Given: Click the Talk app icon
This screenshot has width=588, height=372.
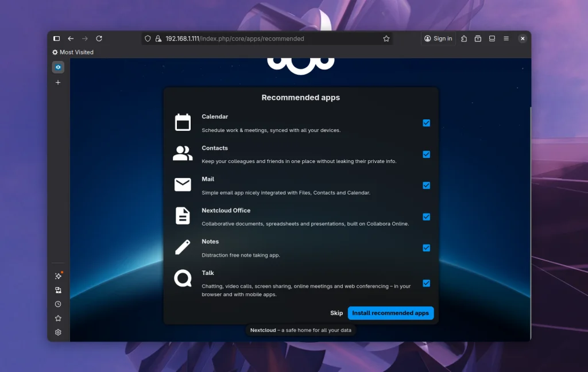Looking at the screenshot, I should [x=182, y=278].
